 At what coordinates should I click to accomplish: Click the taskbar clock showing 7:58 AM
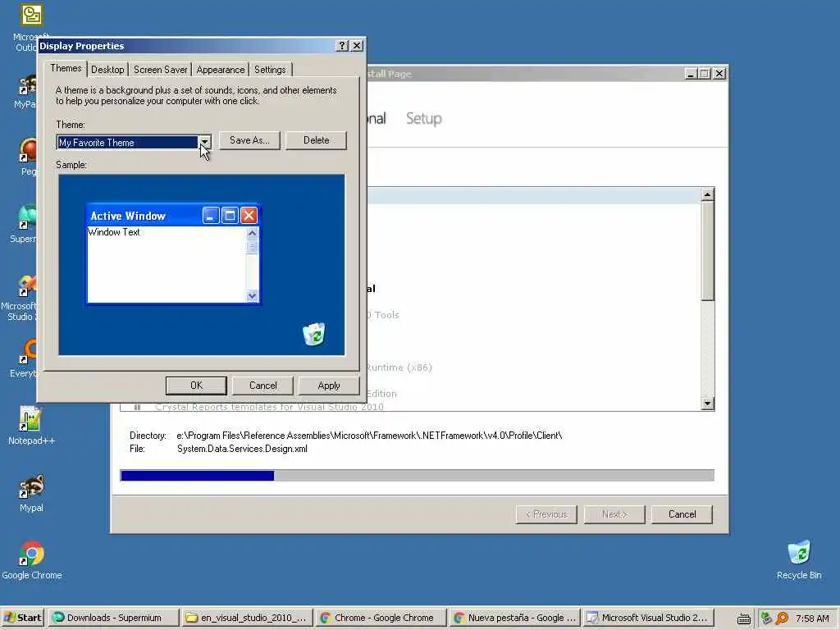811,619
